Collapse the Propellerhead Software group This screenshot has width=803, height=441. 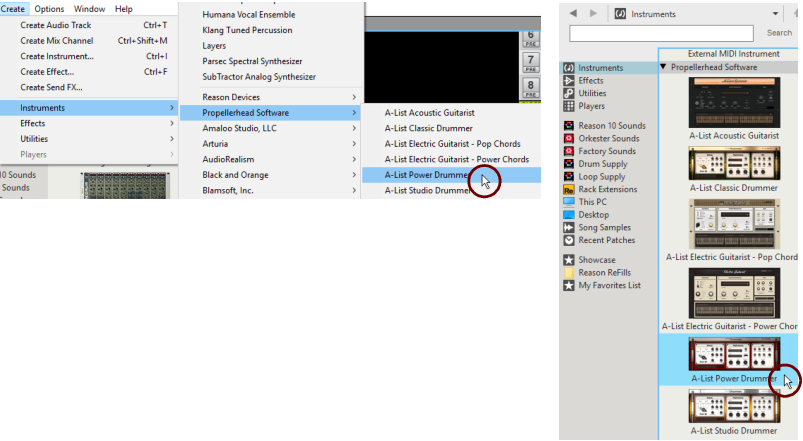pyautogui.click(x=664, y=67)
